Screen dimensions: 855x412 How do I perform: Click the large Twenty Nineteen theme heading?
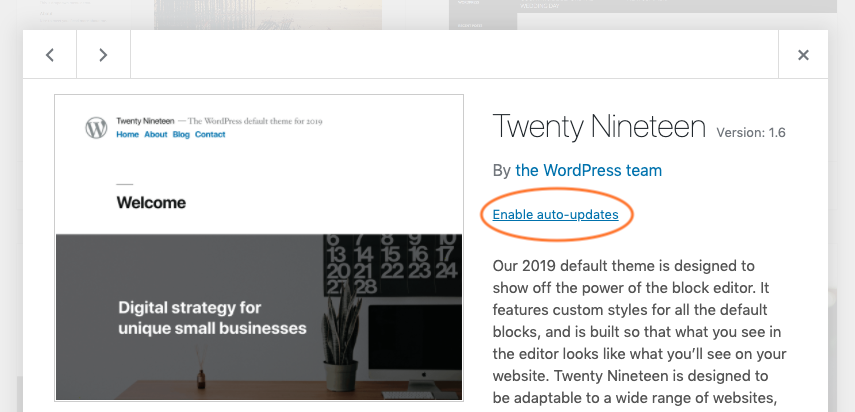click(599, 127)
